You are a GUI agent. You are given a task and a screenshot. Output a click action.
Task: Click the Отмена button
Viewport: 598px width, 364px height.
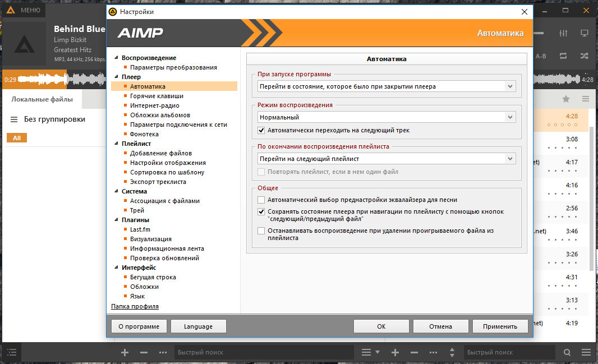[440, 326]
